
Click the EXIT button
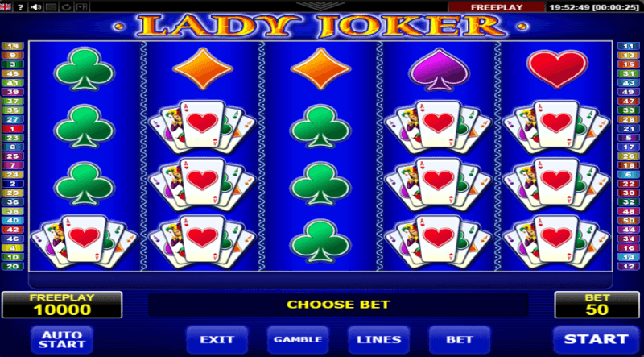tap(217, 340)
